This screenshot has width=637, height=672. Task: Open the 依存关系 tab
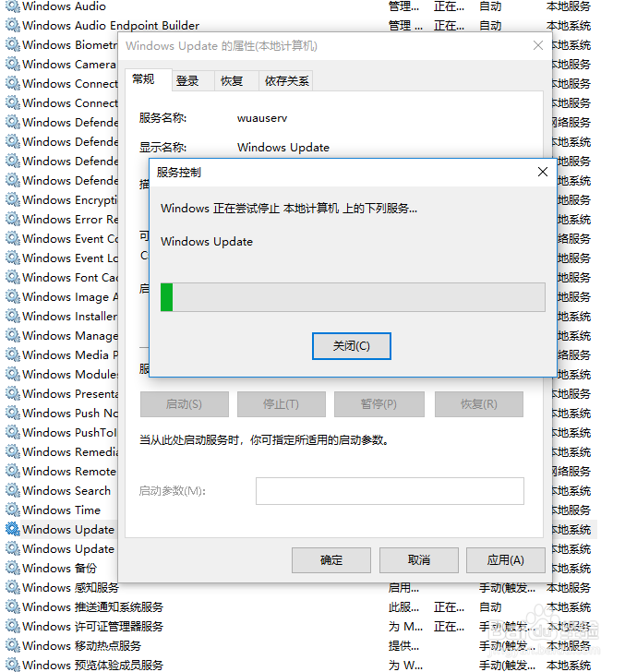tap(286, 80)
